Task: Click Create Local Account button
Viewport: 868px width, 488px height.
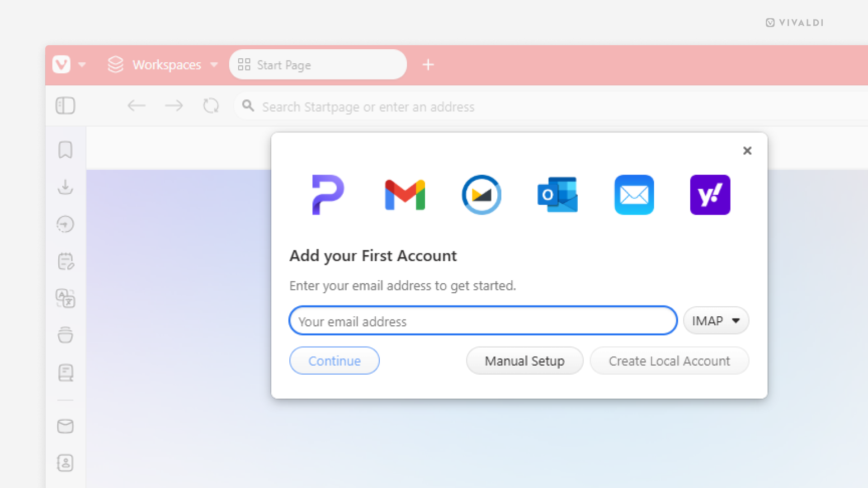Action: [x=669, y=361]
